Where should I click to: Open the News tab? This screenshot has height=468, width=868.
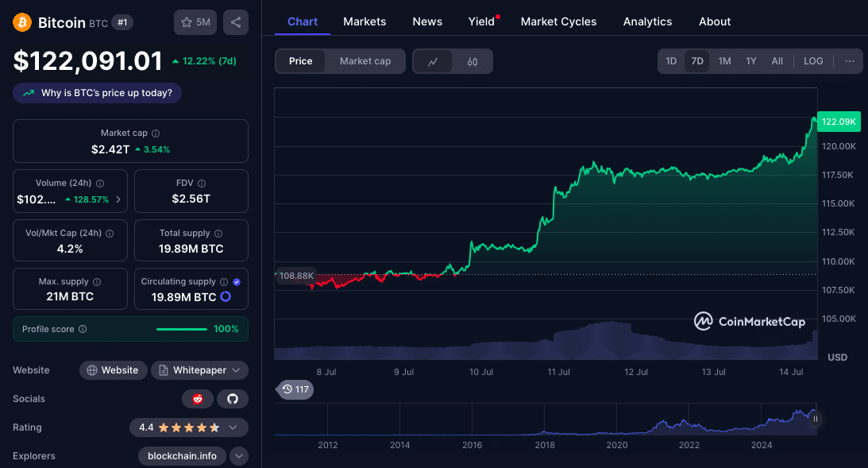pyautogui.click(x=427, y=21)
